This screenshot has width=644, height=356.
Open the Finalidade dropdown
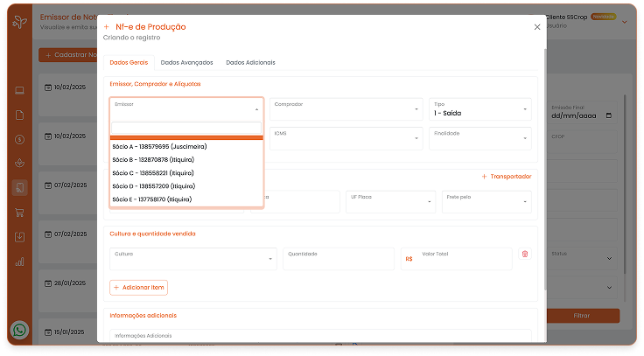pyautogui.click(x=480, y=138)
